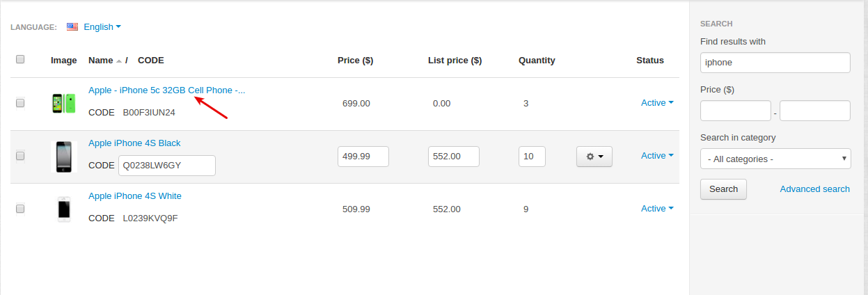The image size is (868, 295).
Task: Click the US flag language icon
Action: (x=72, y=27)
